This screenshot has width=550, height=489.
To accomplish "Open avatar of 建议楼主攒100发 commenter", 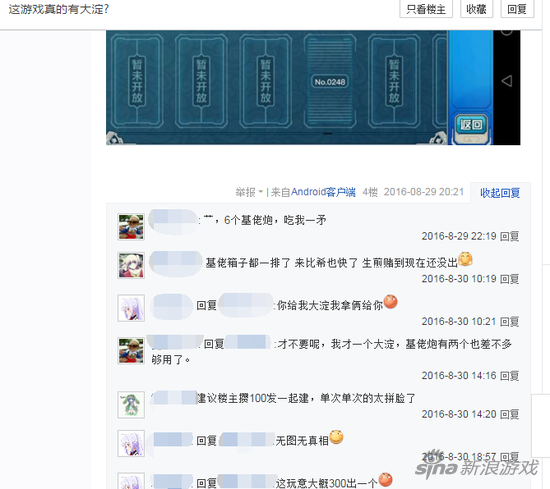I will pyautogui.click(x=131, y=404).
